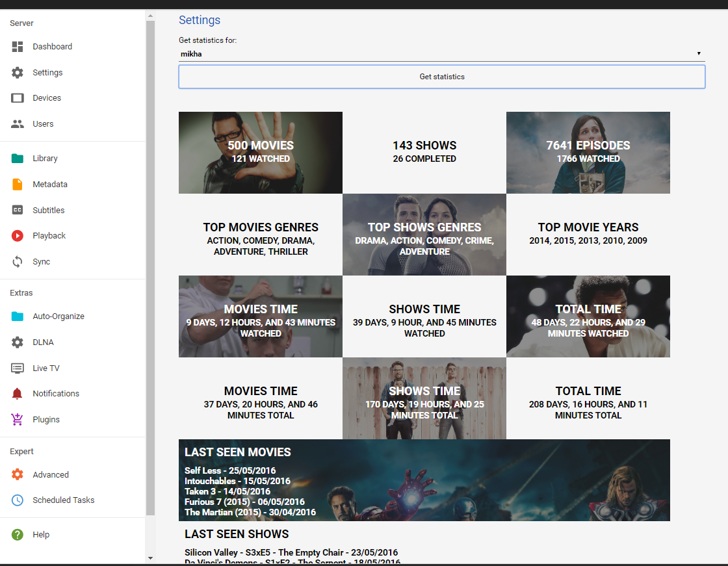Select the Intouchables last seen entry
The height and width of the screenshot is (566, 728).
click(x=237, y=481)
